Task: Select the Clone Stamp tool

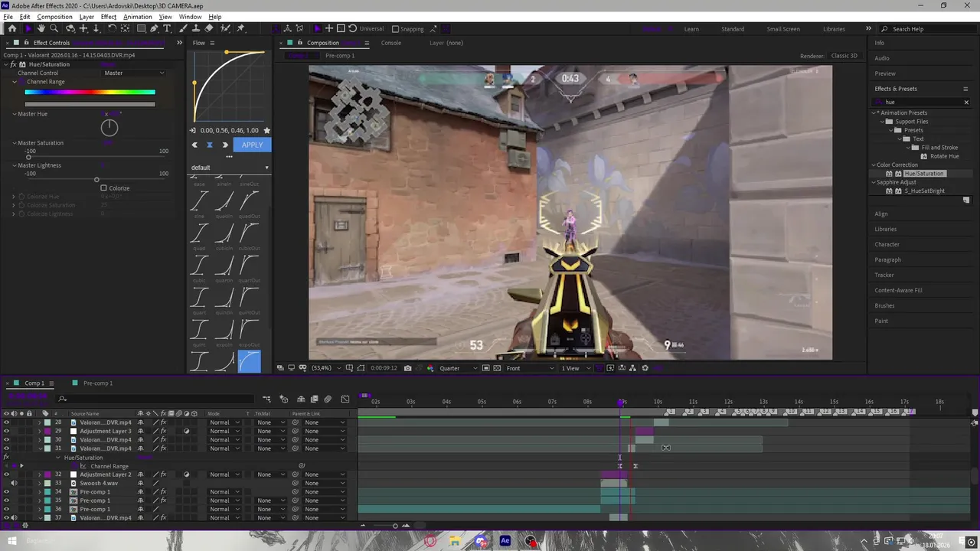Action: point(196,29)
